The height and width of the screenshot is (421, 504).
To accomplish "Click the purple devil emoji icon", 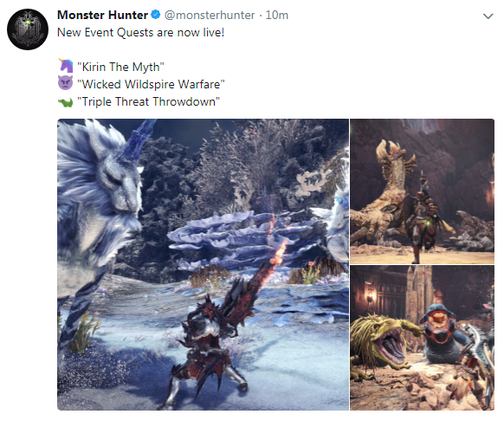I will 65,83.
